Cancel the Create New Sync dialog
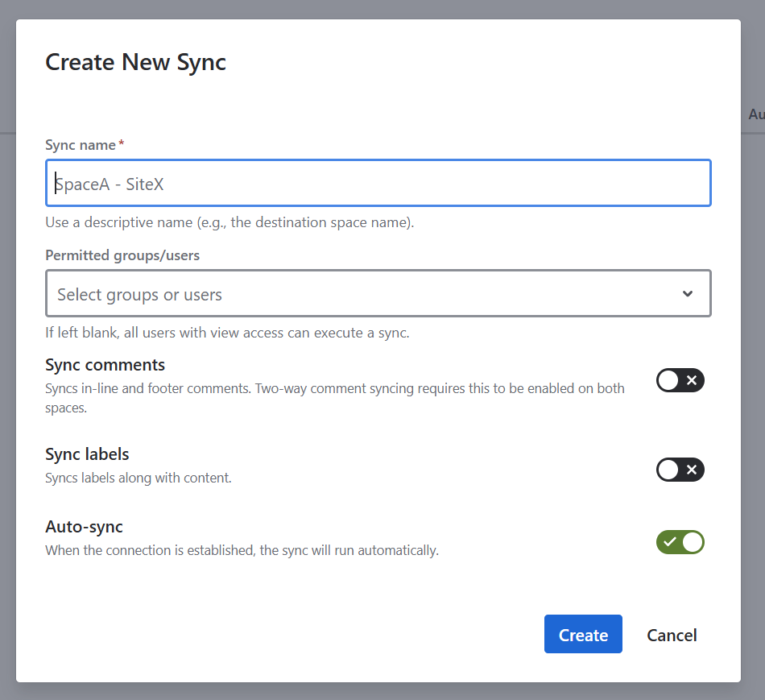Image resolution: width=765 pixels, height=700 pixels. point(672,635)
